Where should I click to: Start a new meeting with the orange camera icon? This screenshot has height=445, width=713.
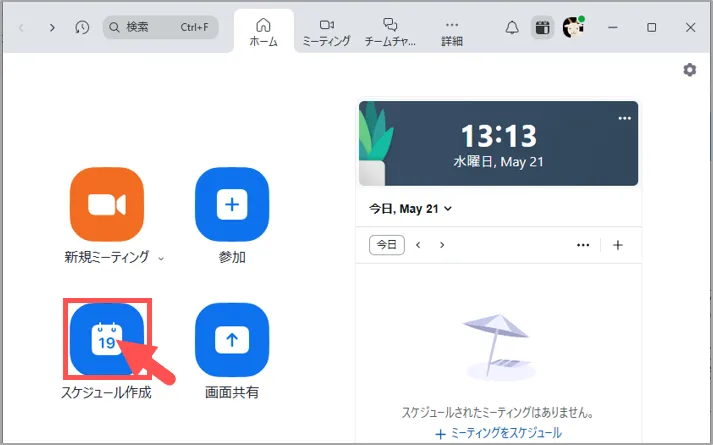point(107,204)
